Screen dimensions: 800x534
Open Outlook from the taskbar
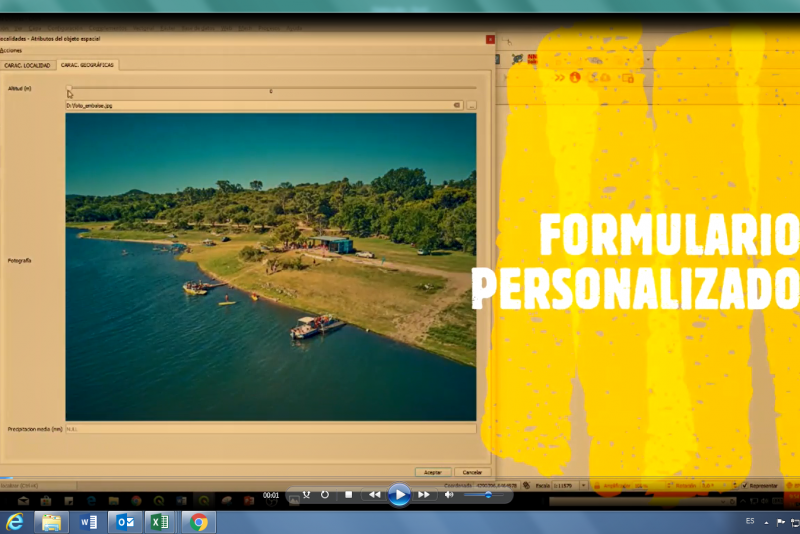coord(125,522)
